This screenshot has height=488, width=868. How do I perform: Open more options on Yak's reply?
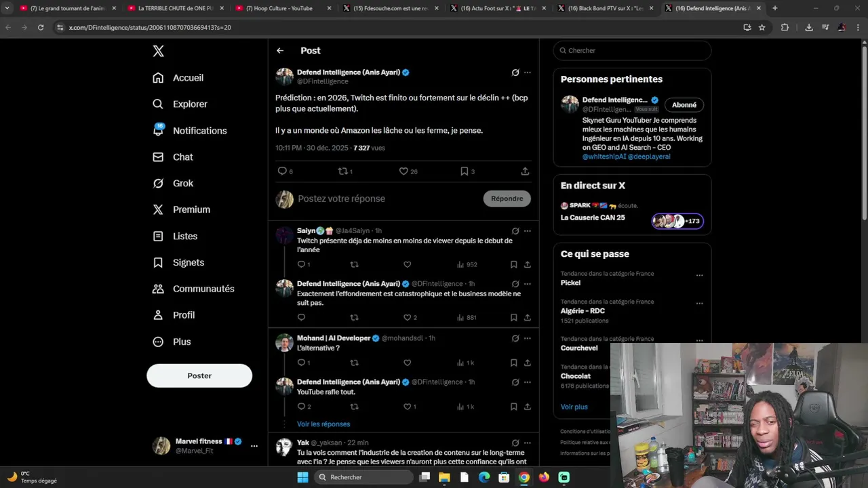(528, 443)
